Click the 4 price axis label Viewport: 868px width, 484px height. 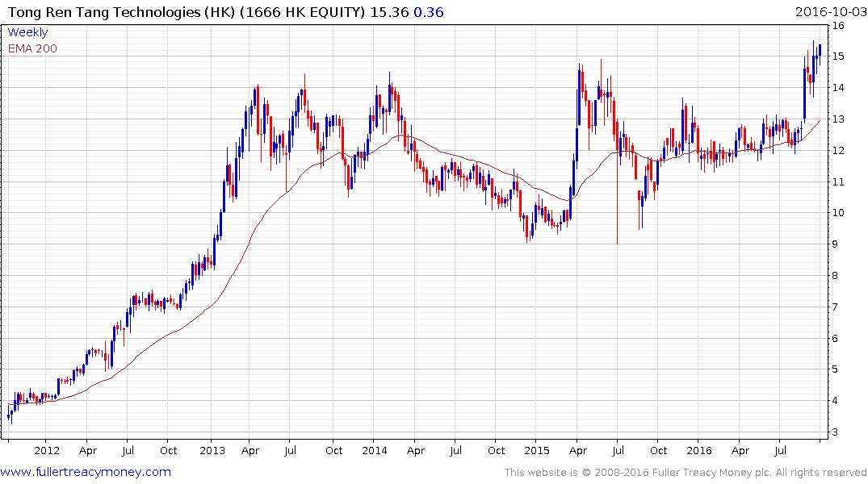pos(836,400)
